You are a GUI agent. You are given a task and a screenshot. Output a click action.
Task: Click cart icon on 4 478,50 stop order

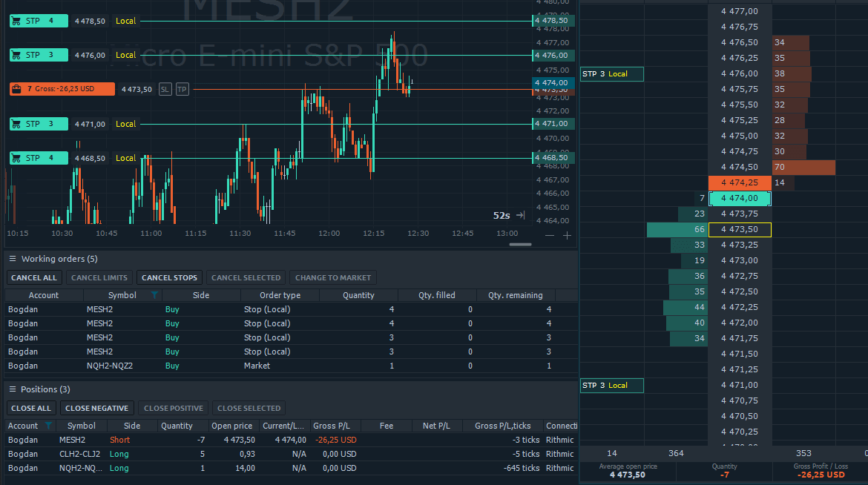click(16, 22)
